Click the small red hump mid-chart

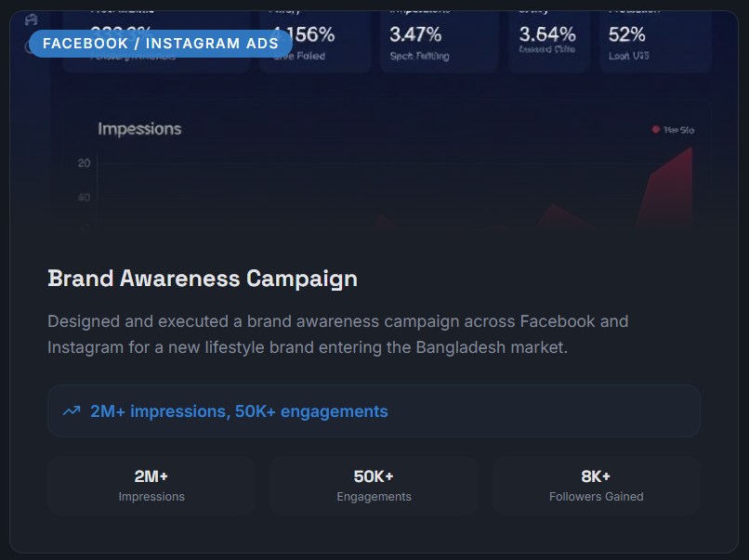point(553,215)
